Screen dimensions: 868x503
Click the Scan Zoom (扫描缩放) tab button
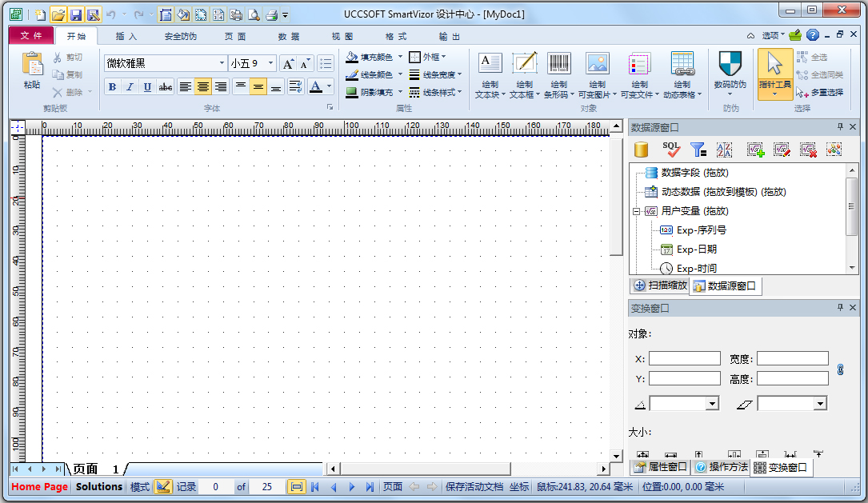click(x=660, y=285)
